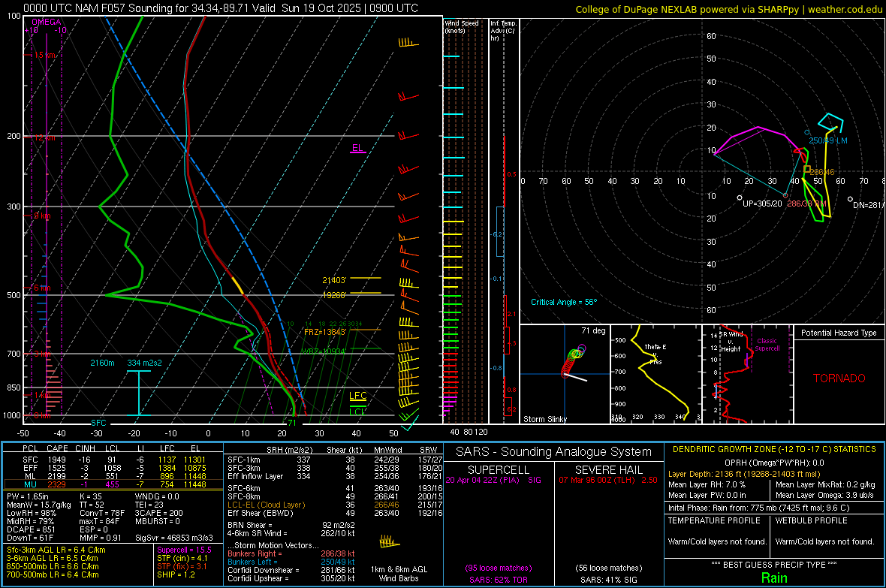886x588 pixels.
Task: Click the Mean Layer RH: 7.0 % value
Action: point(707,484)
